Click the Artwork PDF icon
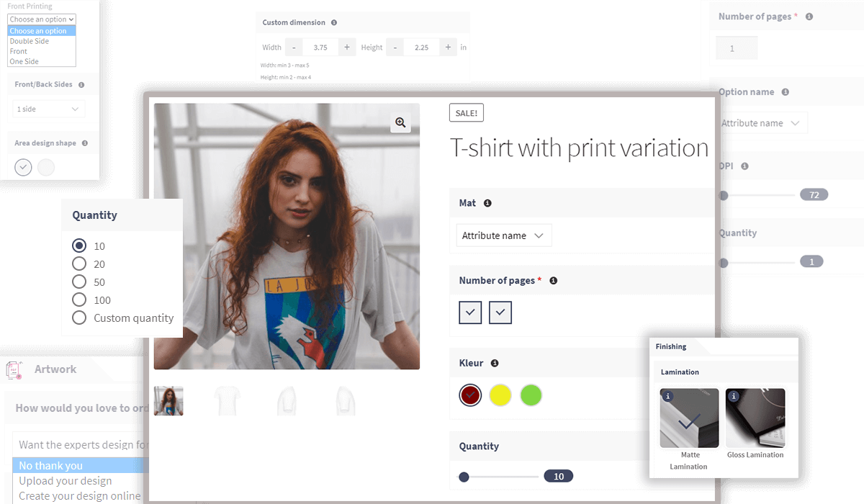Image resolution: width=864 pixels, height=504 pixels. pos(14,369)
